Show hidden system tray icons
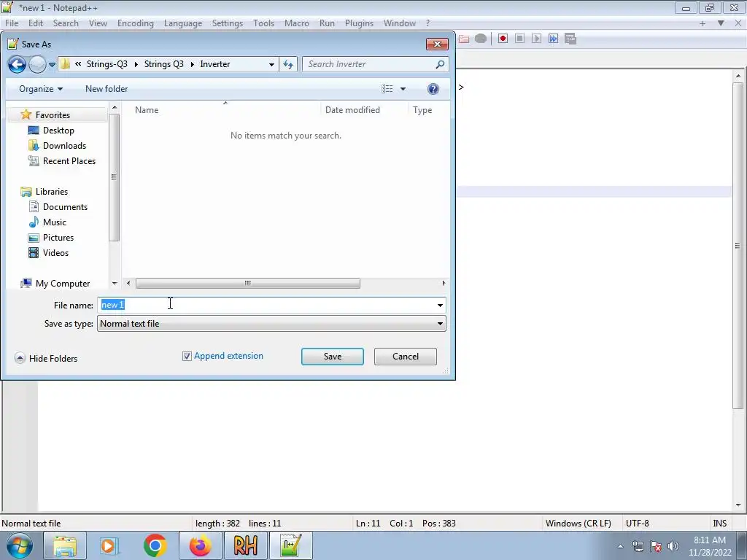The image size is (747, 560). 620,546
